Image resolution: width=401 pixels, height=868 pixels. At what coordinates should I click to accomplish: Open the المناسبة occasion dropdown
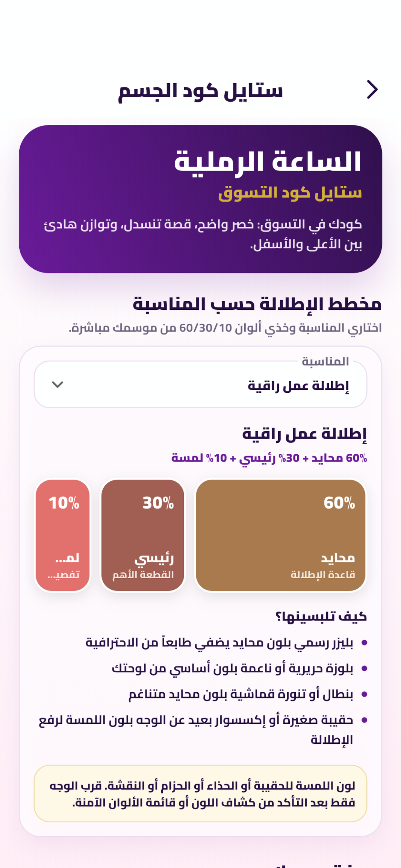click(x=200, y=385)
